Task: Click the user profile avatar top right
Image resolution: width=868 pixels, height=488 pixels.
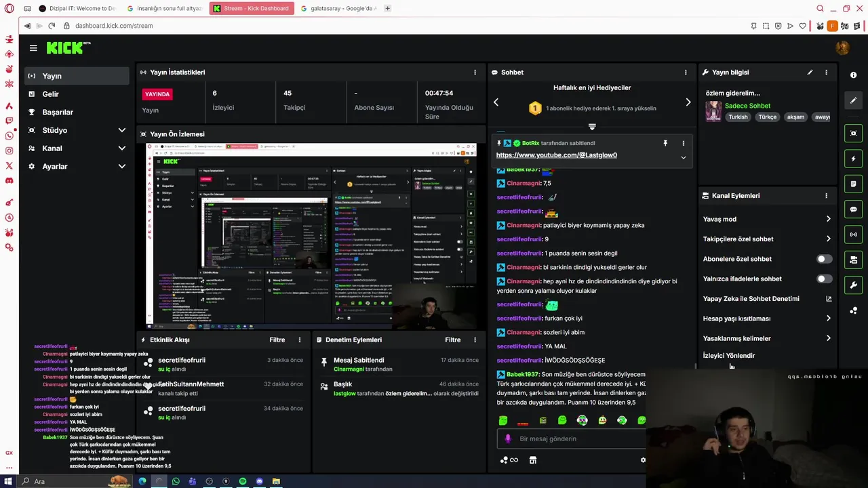Action: 842,47
